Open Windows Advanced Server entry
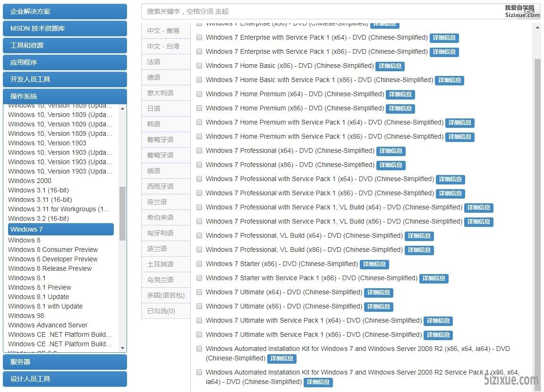Screen dimensions: 544x392 pyautogui.click(x=48, y=325)
